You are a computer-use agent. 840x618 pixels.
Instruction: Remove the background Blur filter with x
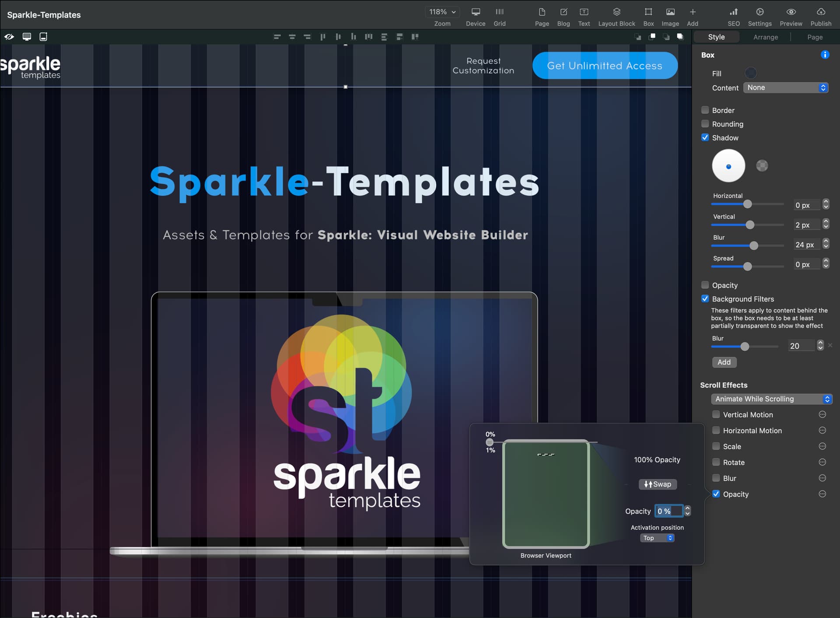click(830, 345)
